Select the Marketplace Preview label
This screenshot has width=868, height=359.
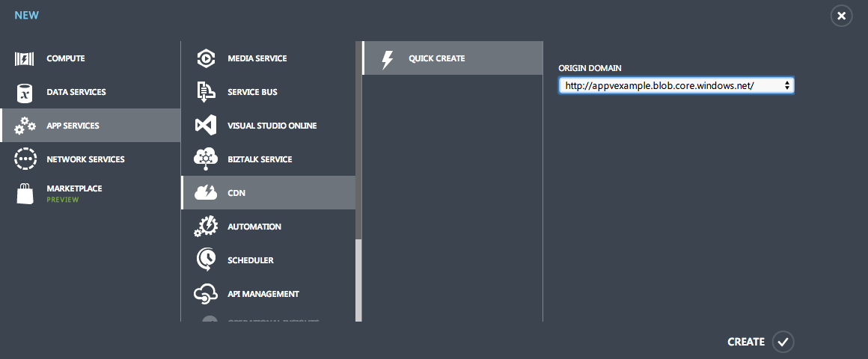point(62,200)
